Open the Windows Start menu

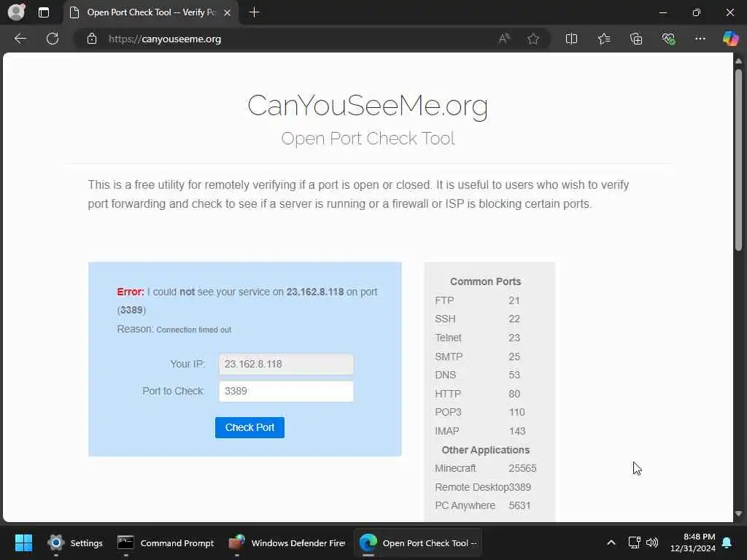coord(23,542)
